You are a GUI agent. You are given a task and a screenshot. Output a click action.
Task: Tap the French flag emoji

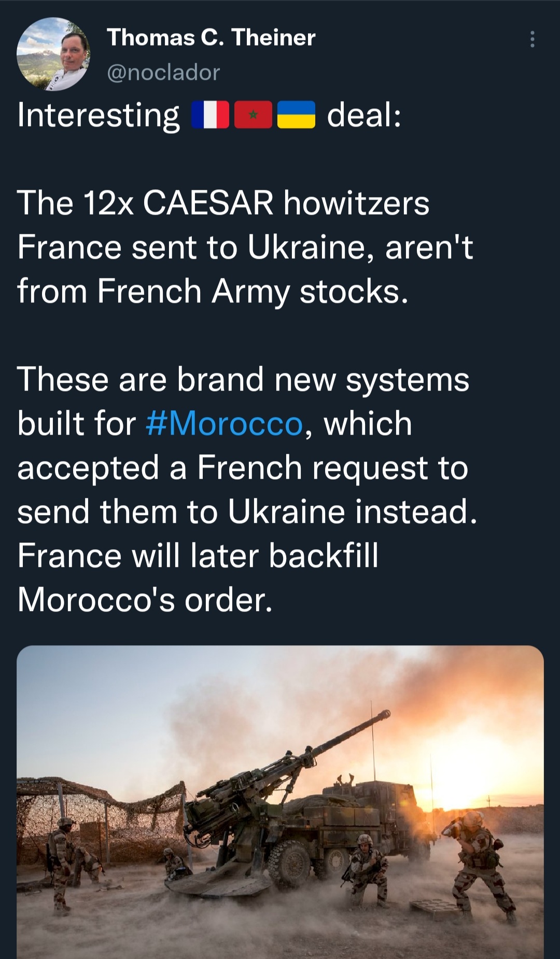210,115
